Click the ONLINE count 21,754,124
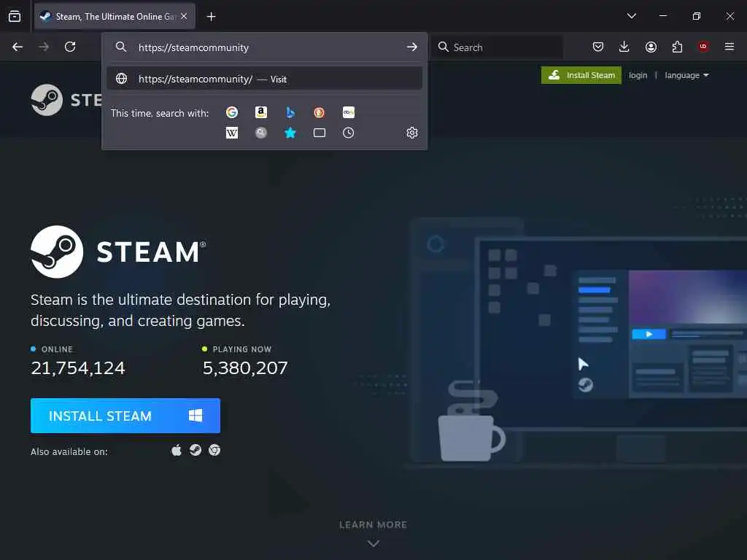 tap(78, 368)
